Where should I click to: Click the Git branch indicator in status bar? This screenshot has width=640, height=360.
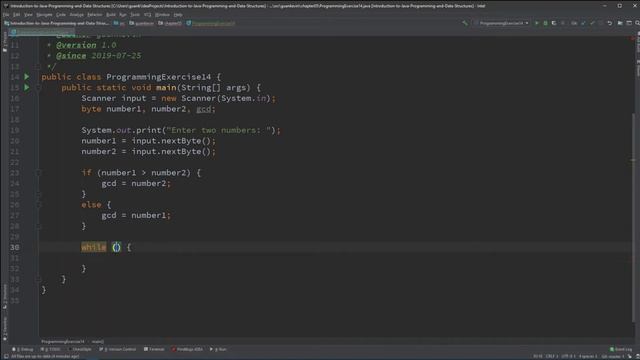coord(612,356)
